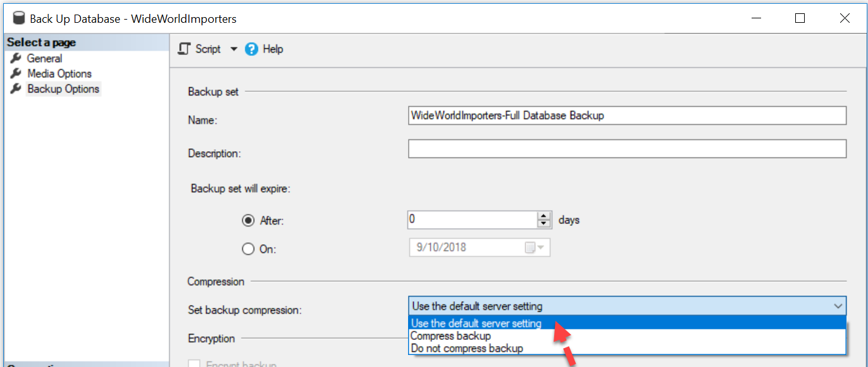
Task: Click the Encryption section heading
Action: [x=211, y=339]
